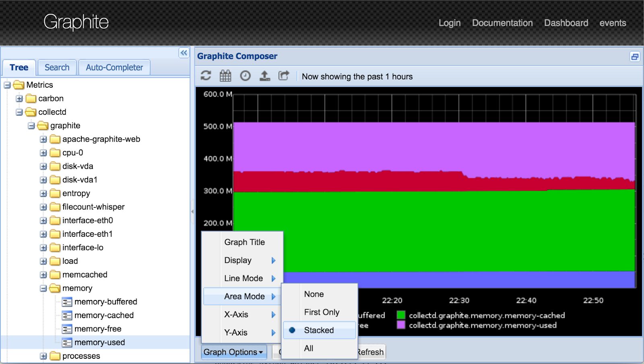Click the share graph URL icon
The height and width of the screenshot is (364, 644).
point(284,76)
